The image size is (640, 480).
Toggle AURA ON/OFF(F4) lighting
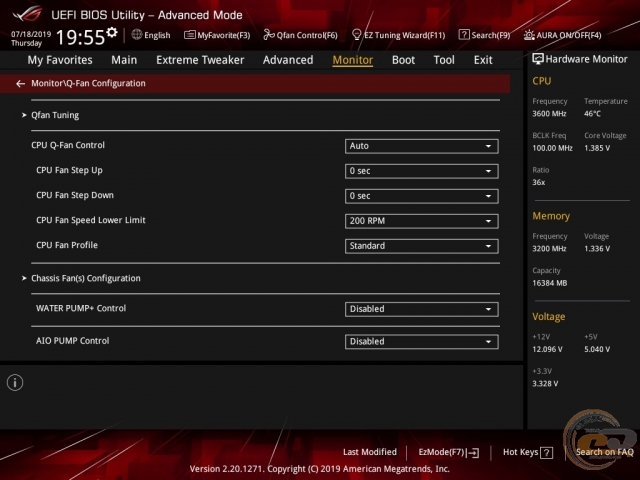pos(562,35)
